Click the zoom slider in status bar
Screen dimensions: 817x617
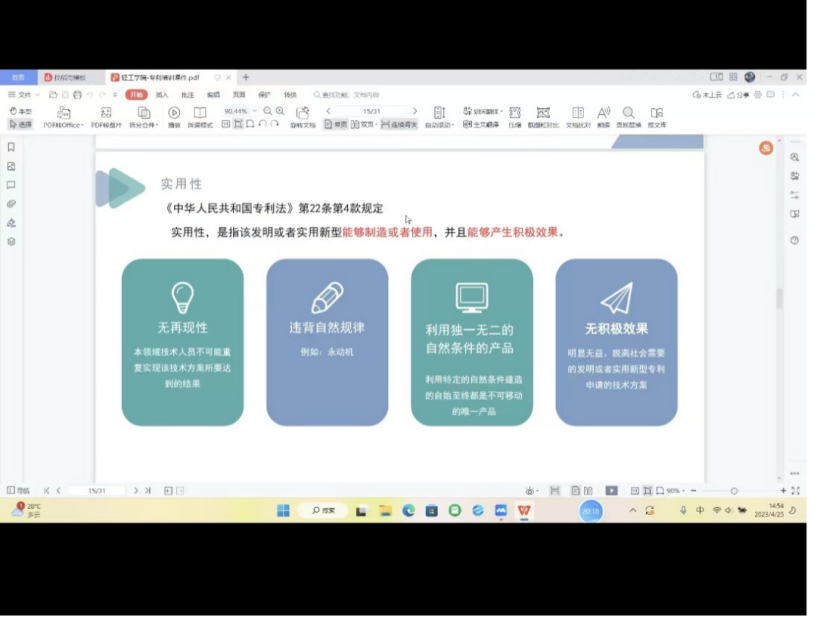[x=733, y=491]
